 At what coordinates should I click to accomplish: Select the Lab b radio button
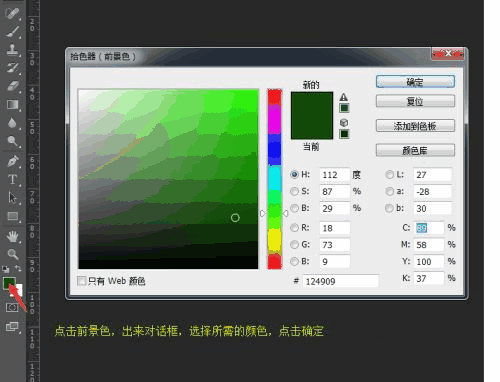coord(389,208)
